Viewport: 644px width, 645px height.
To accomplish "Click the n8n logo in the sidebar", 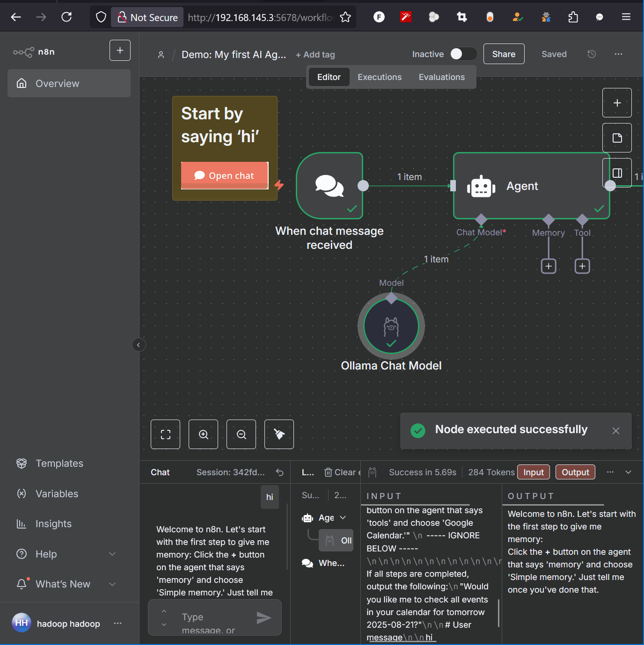I will 34,52.
